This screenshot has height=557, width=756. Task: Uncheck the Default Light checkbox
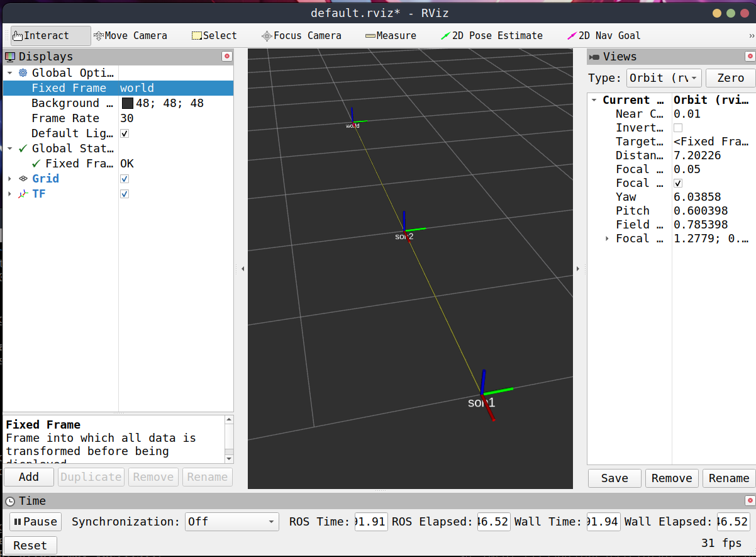click(x=125, y=133)
